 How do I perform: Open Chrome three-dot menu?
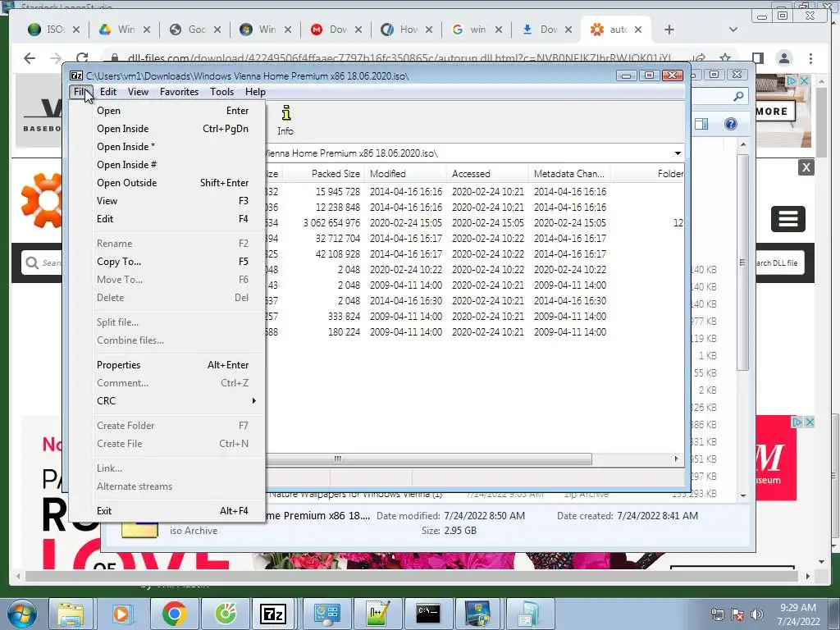[x=811, y=58]
